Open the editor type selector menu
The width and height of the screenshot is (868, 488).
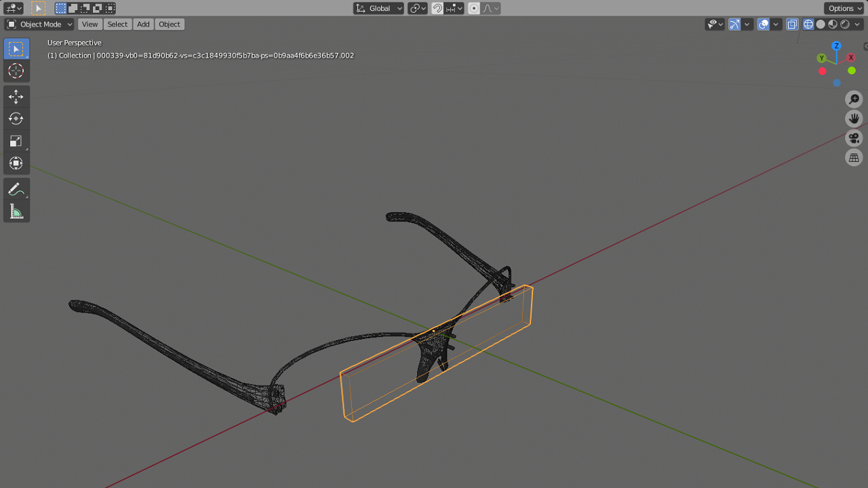pos(14,8)
